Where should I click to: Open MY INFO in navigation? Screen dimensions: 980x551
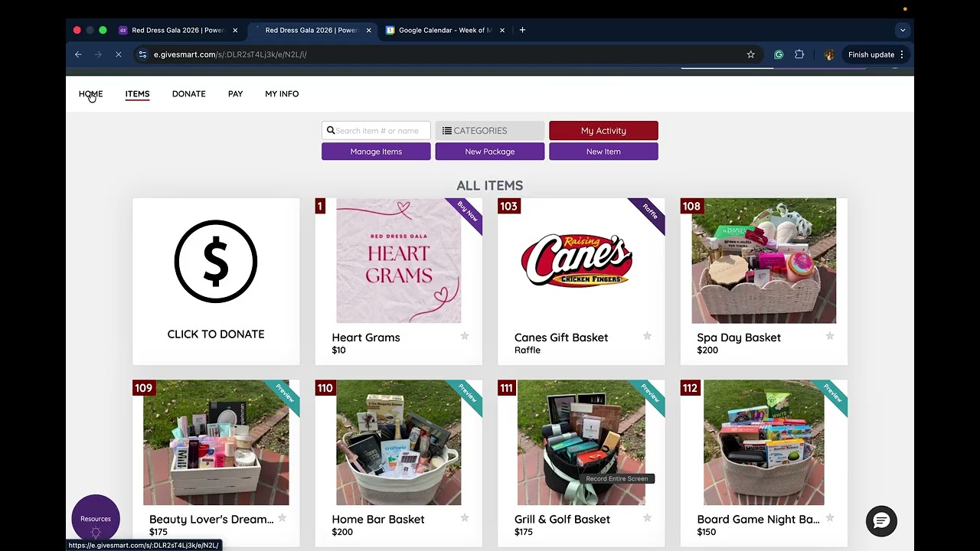pos(282,93)
